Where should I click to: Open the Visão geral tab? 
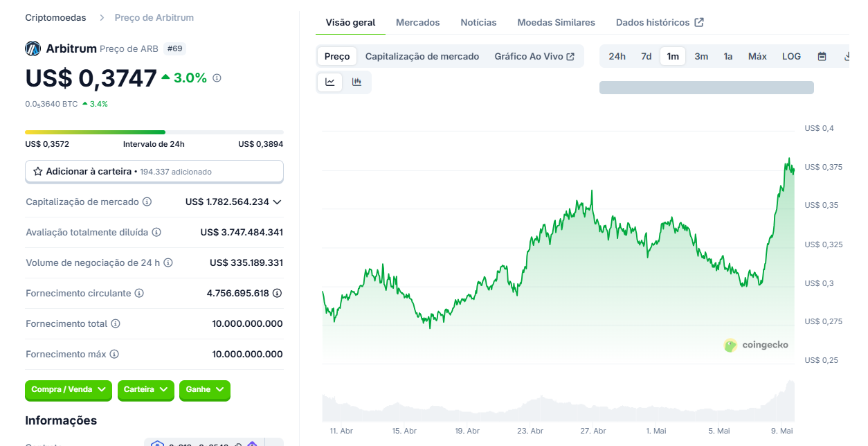[350, 22]
